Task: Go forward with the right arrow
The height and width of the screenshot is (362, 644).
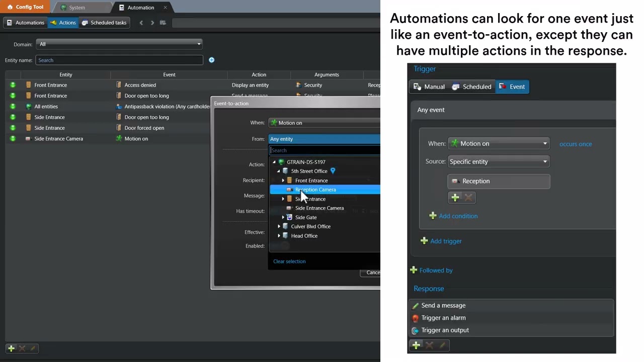Action: click(x=152, y=23)
